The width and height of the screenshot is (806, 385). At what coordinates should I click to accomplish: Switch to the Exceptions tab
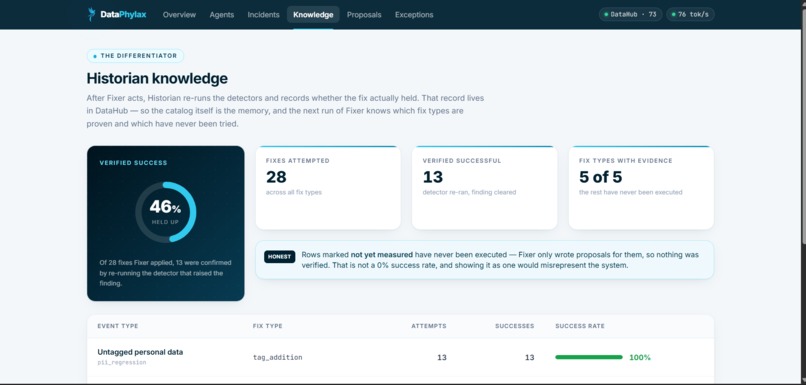pyautogui.click(x=414, y=14)
